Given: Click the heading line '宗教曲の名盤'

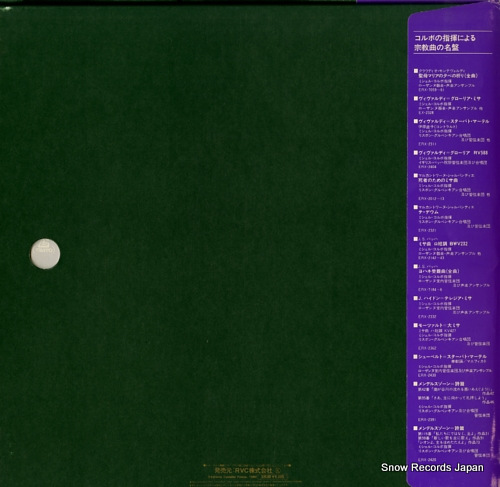Looking at the screenshot, I should (436, 48).
